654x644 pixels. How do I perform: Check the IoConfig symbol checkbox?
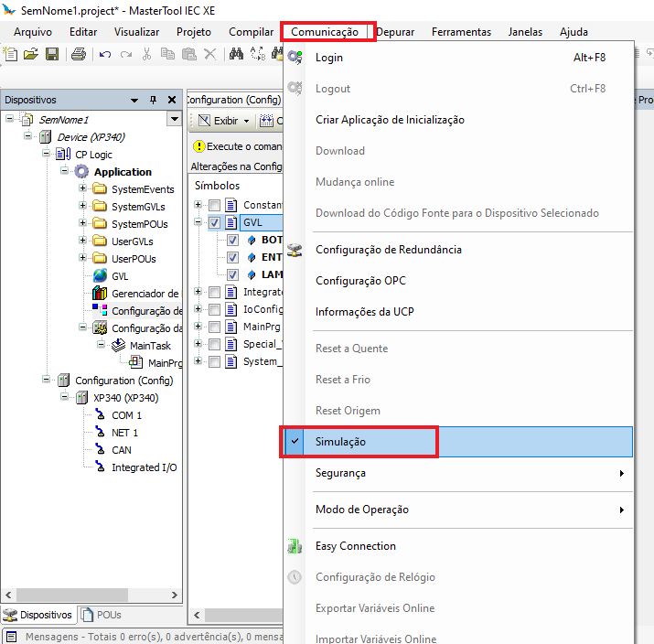coord(214,309)
